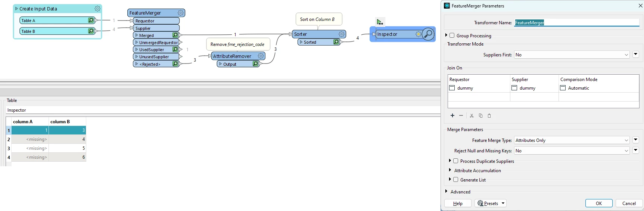
Task: Expand the Generate List section
Action: pos(450,179)
